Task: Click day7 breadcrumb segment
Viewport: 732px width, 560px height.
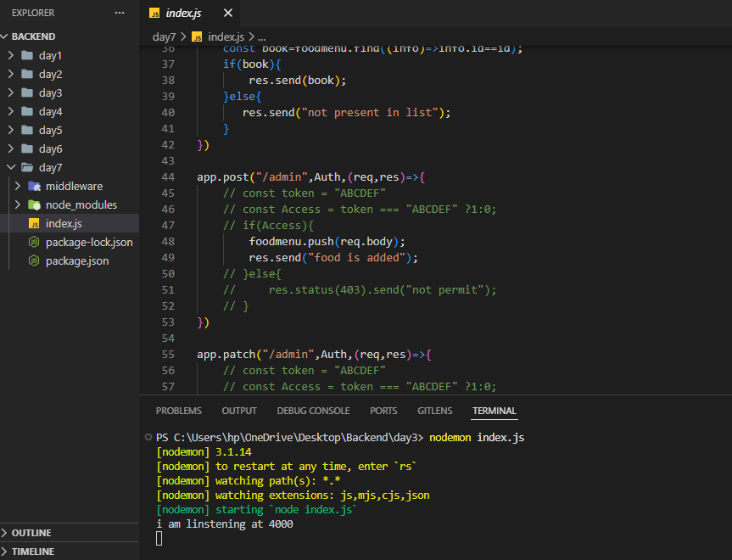Action: point(164,36)
